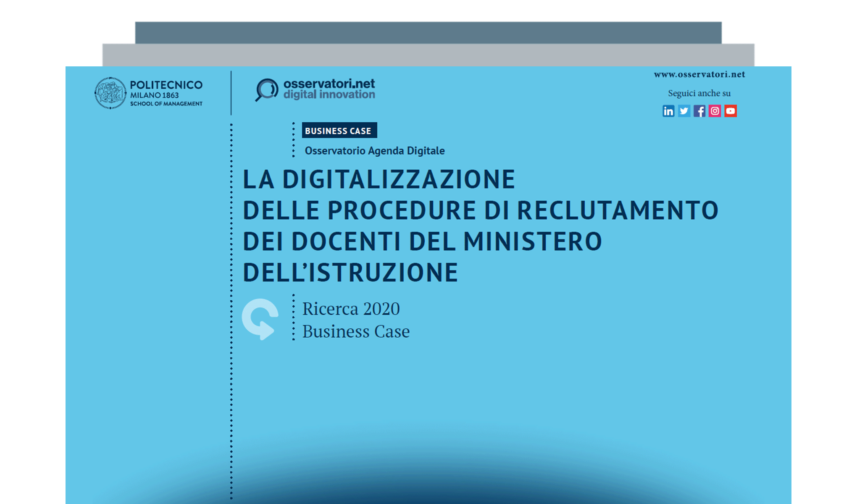Image resolution: width=857 pixels, height=504 pixels.
Task: Open the Facebook social icon
Action: [699, 111]
